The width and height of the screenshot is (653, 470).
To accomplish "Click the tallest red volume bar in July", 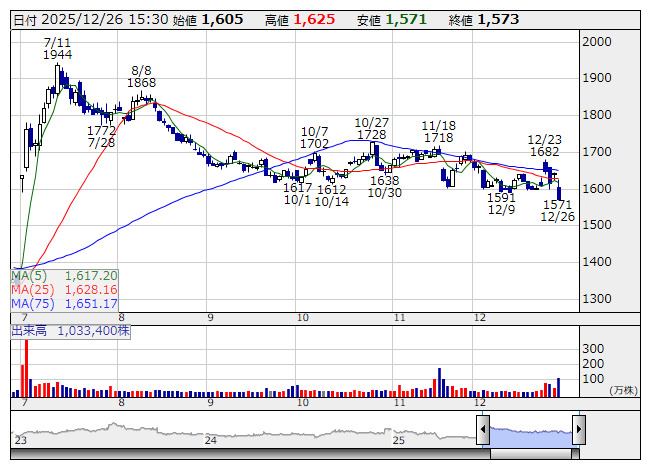I will [27, 368].
